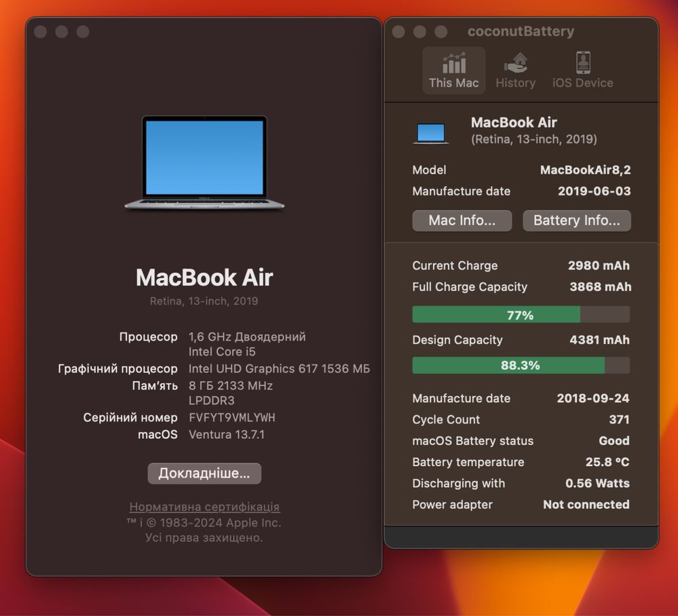Viewport: 678px width, 616px height.
Task: Open the iOS Device phone icon
Action: [x=583, y=62]
